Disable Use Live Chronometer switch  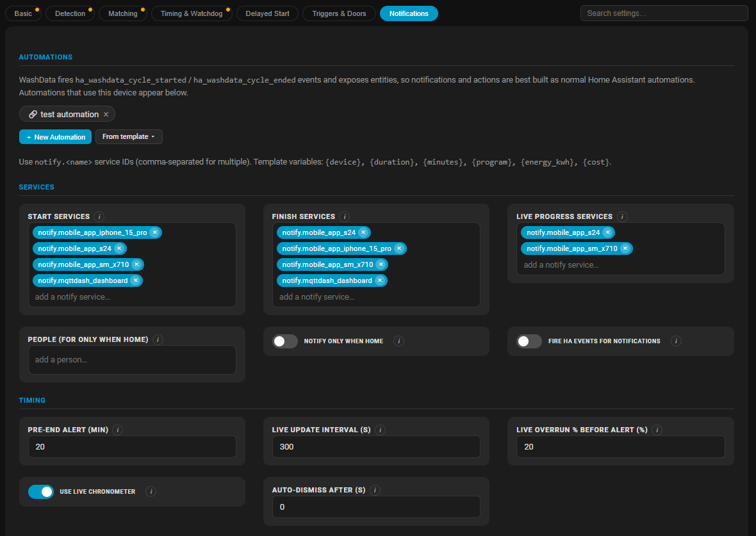[41, 492]
